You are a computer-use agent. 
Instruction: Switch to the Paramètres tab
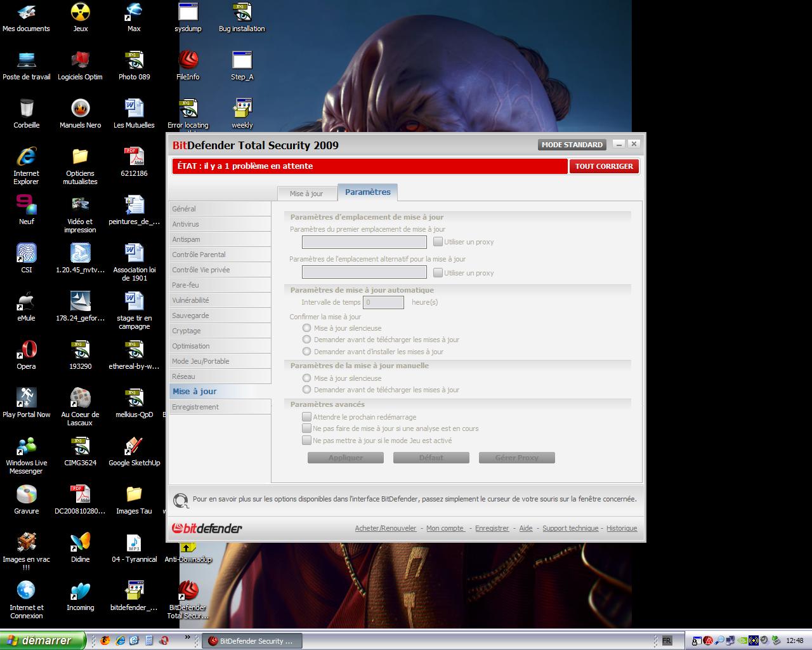point(368,192)
